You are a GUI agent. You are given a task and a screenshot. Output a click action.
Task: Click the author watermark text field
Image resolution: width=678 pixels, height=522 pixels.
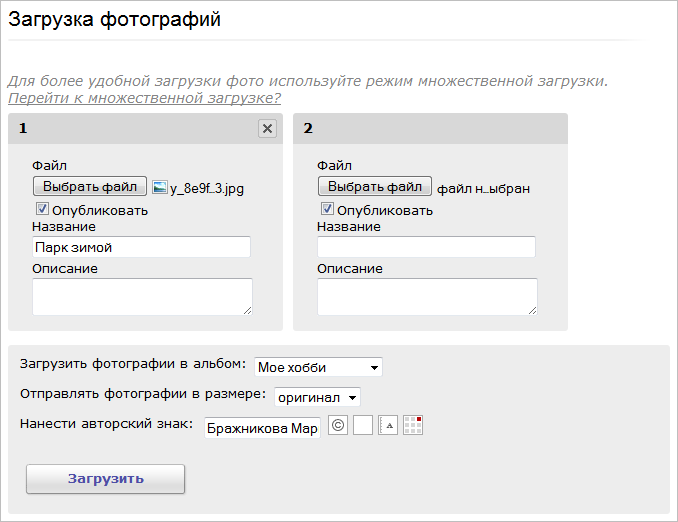click(x=262, y=428)
